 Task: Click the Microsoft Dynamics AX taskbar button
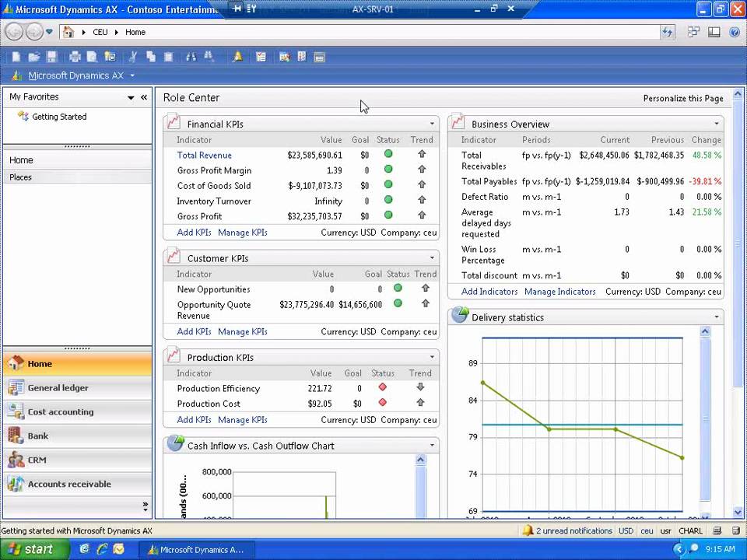pos(196,550)
